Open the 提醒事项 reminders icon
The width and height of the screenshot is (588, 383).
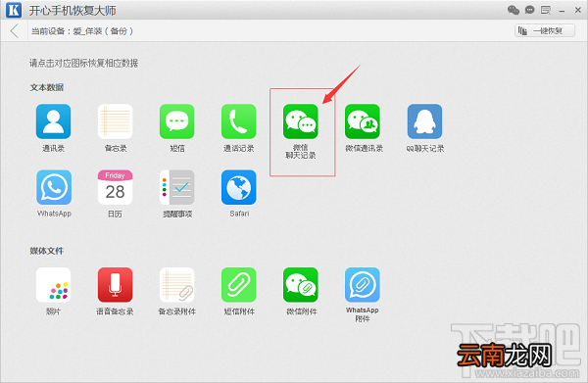coord(177,187)
